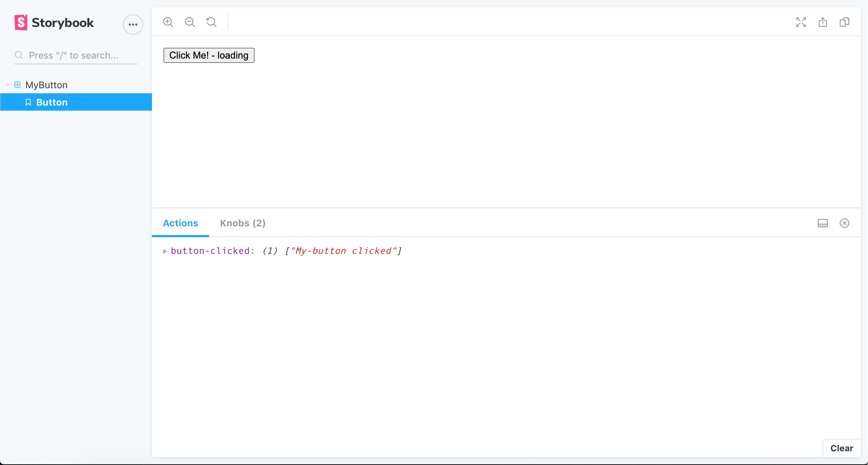
Task: Enter full screen mode
Action: point(801,22)
